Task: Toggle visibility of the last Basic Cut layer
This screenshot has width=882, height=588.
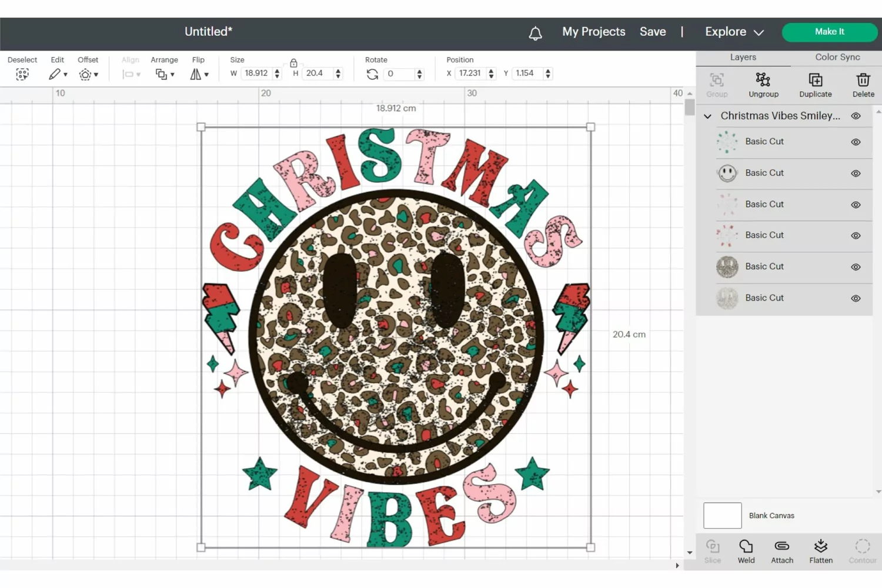Action: tap(856, 299)
